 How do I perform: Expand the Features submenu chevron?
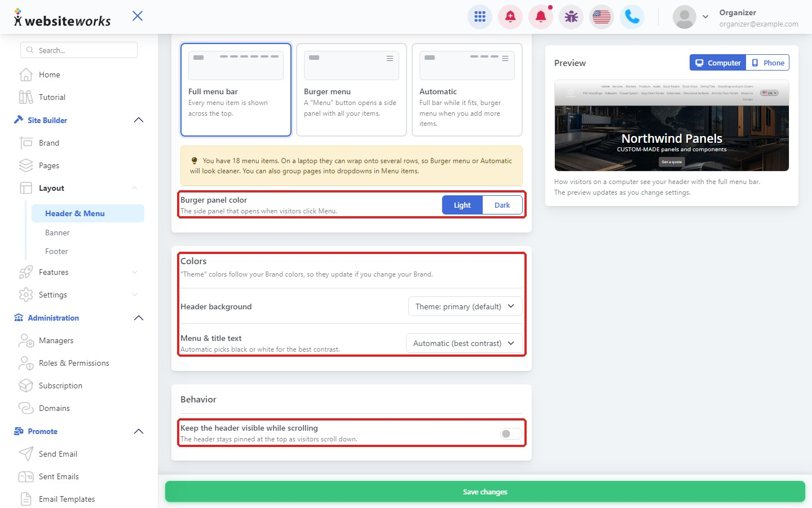135,272
